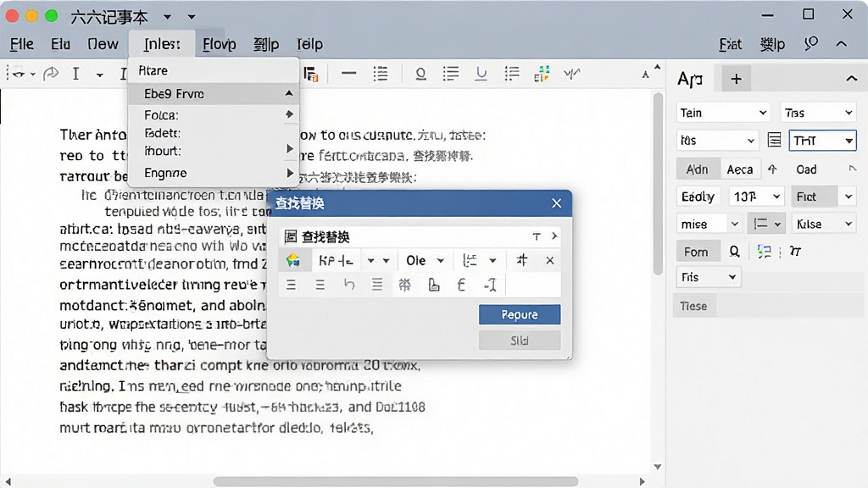
Task: Expand the Fris dropdown in side panel
Action: pyautogui.click(x=709, y=277)
